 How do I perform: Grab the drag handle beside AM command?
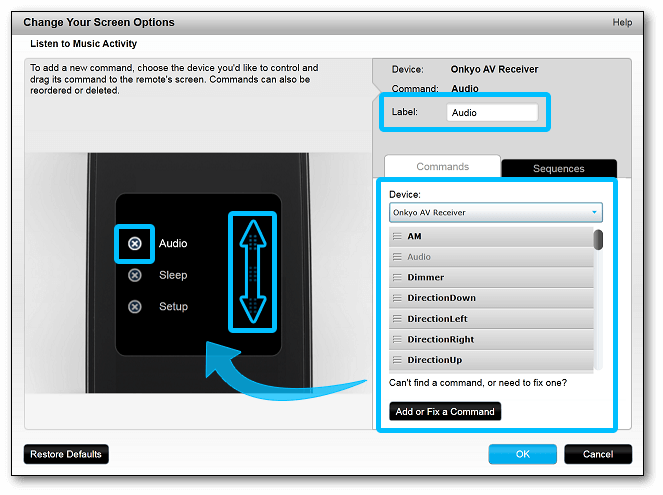[x=397, y=236]
